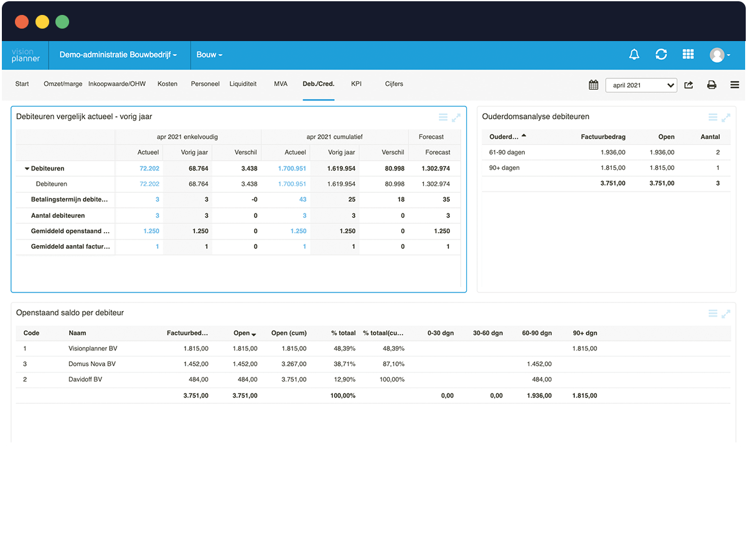Screen dimensions: 747x560
Task: Maximize the Debiteuren vergelijk panel
Action: [x=456, y=117]
